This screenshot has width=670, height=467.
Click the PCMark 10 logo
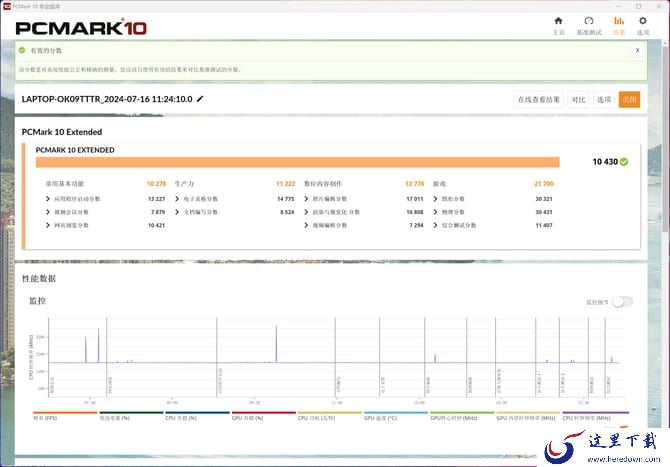coord(81,28)
